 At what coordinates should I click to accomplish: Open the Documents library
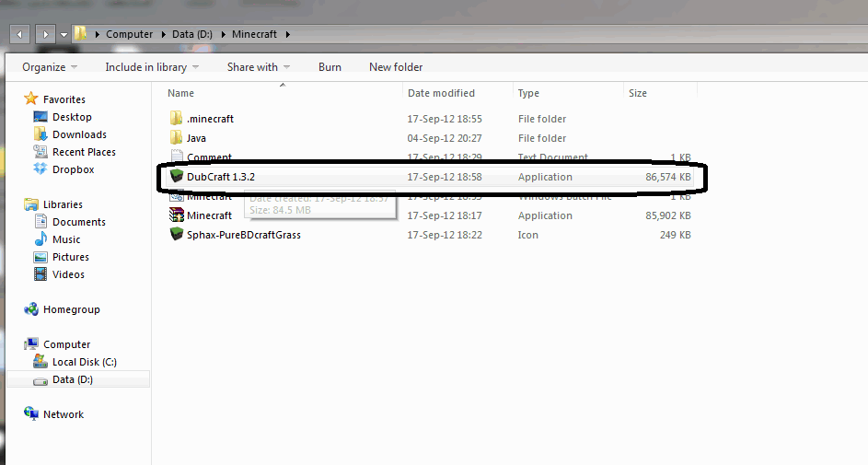pyautogui.click(x=78, y=222)
